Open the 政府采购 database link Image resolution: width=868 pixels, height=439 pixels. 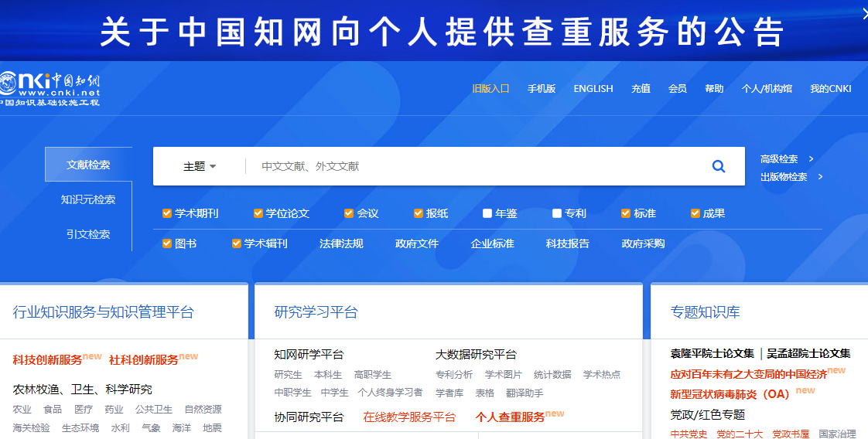pos(643,243)
